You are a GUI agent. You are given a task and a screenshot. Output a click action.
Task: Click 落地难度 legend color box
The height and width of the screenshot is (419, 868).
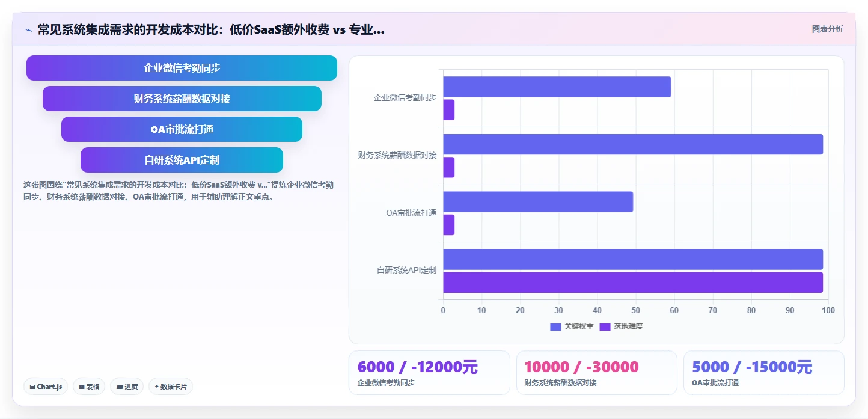tap(605, 326)
